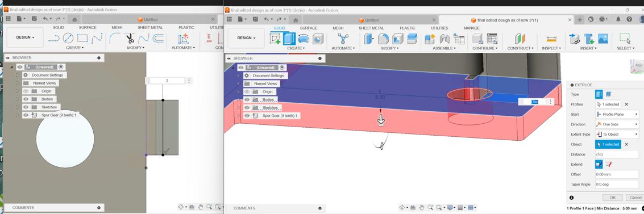Select the Shell tool in right window
The image size is (644, 214).
click(397, 39)
